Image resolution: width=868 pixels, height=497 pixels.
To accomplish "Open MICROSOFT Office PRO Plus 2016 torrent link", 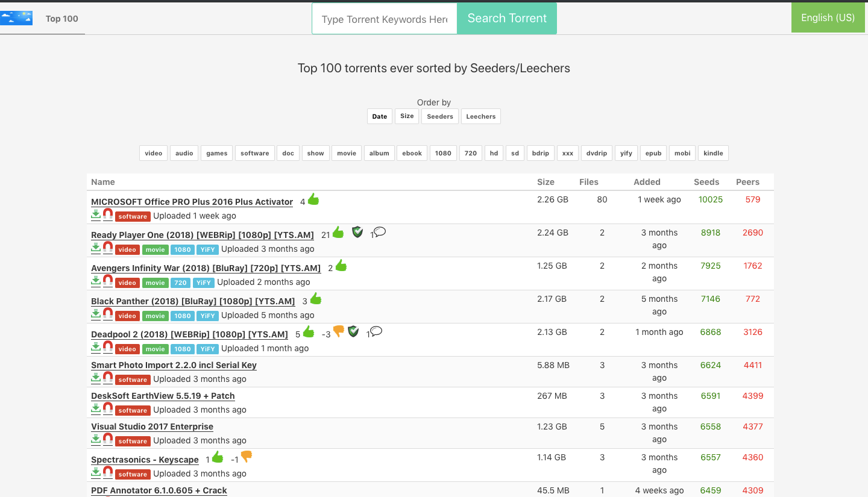I will click(192, 202).
